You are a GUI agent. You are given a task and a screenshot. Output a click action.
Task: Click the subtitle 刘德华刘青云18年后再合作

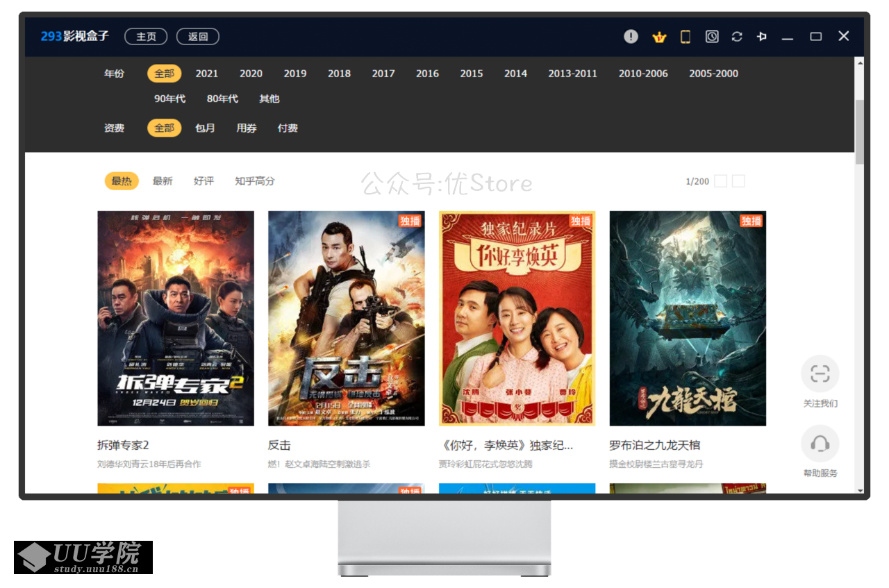(x=149, y=464)
